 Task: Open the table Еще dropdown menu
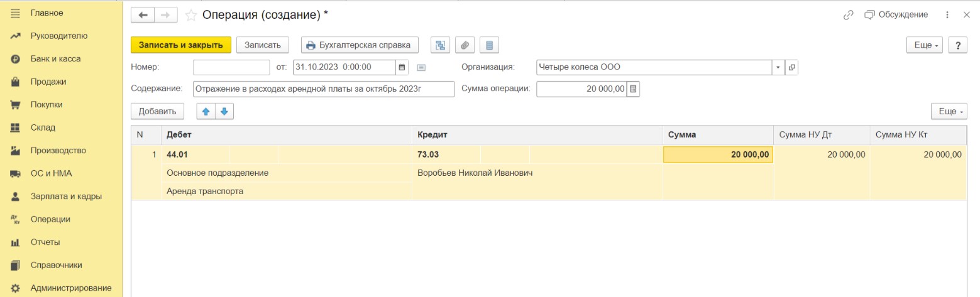click(x=949, y=111)
